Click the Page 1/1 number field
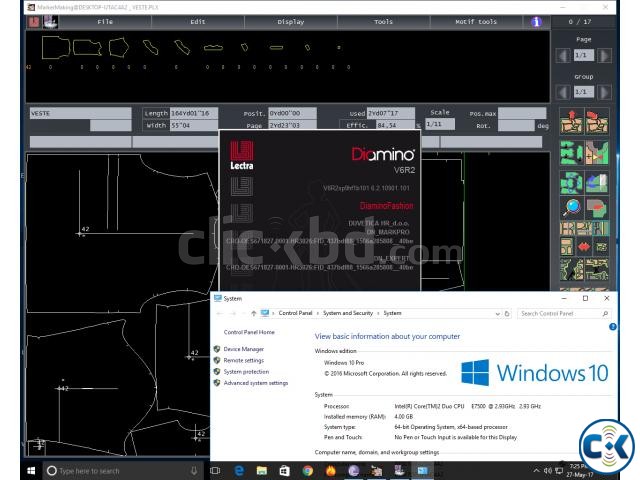 point(584,55)
